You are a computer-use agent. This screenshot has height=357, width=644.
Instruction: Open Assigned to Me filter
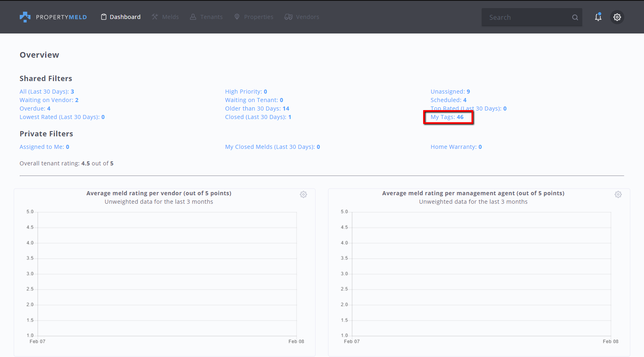[x=44, y=147]
